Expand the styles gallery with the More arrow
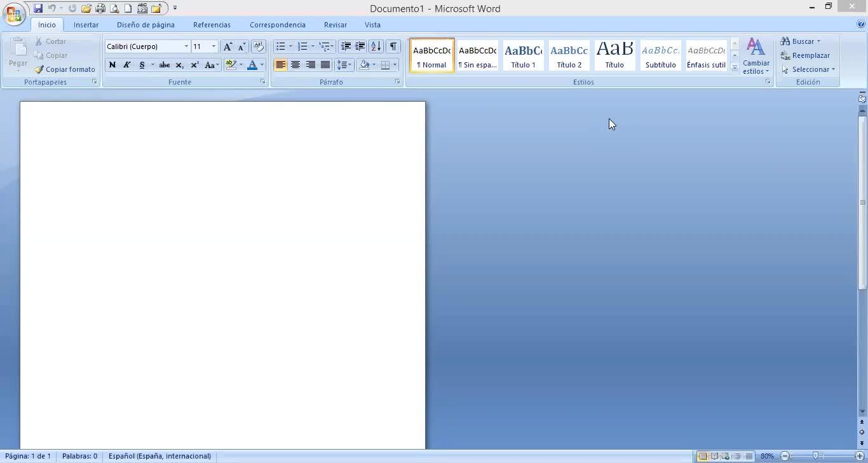This screenshot has width=868, height=463. [735, 67]
